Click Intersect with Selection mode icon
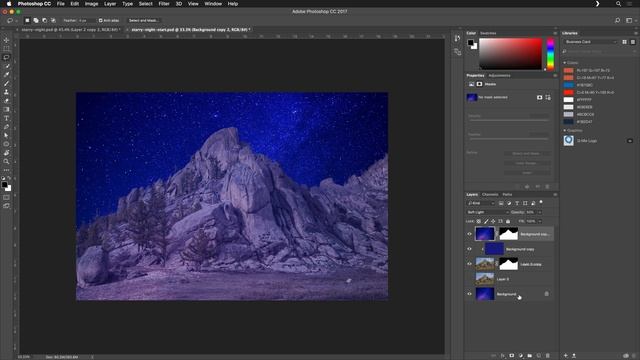This screenshot has height=360, width=640. point(53,20)
